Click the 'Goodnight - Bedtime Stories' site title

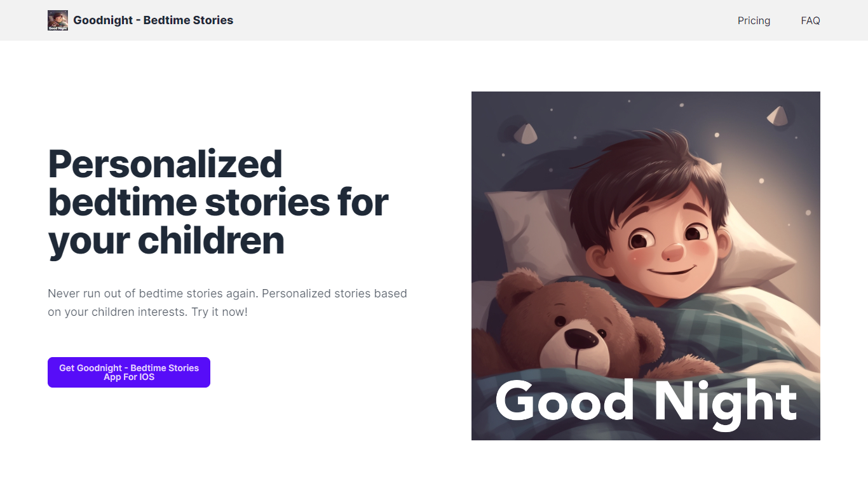153,20
